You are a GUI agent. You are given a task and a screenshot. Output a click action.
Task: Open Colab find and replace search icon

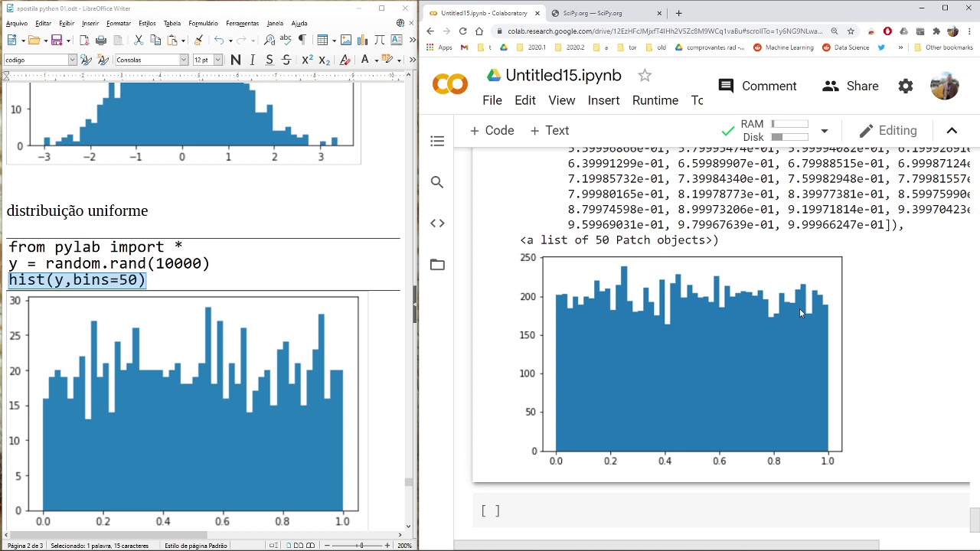point(437,182)
